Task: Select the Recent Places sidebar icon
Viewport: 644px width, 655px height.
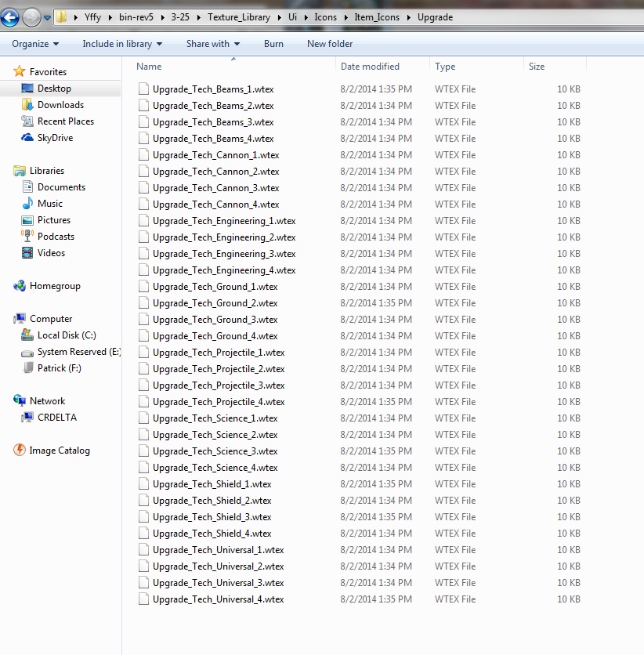Action: [x=27, y=121]
